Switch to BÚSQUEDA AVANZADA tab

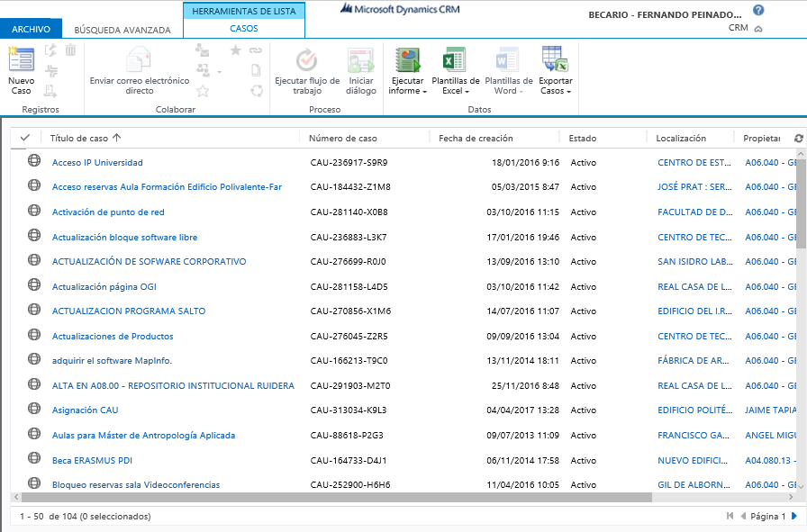tap(122, 30)
